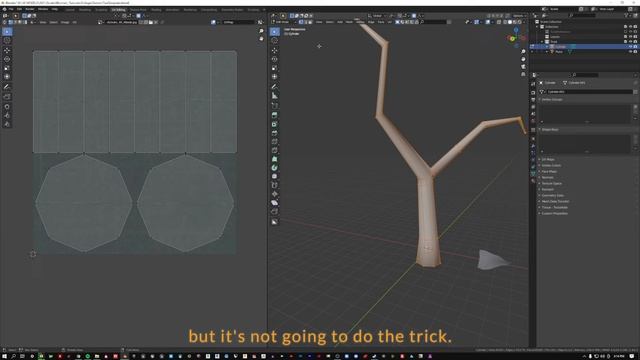Image resolution: width=640 pixels, height=360 pixels.
Task: Switch to face select mode
Action: click(x=310, y=22)
